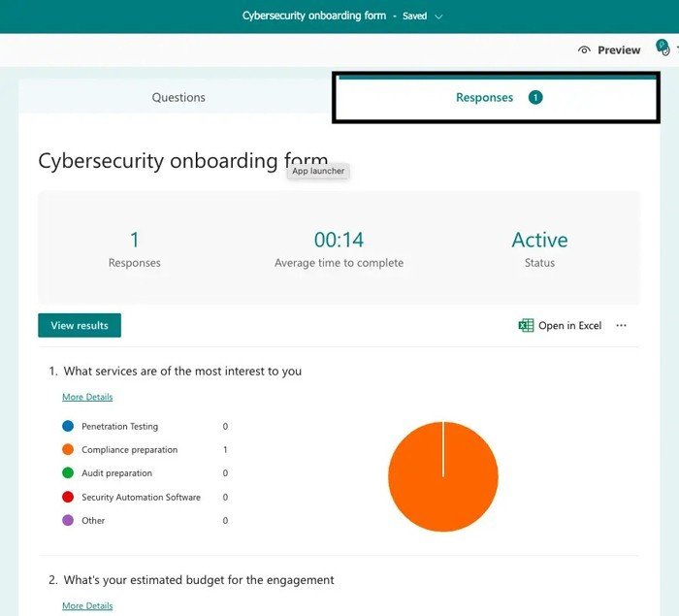Click the blue Penetration Testing legend dot
Image resolution: width=679 pixels, height=616 pixels.
(68, 426)
